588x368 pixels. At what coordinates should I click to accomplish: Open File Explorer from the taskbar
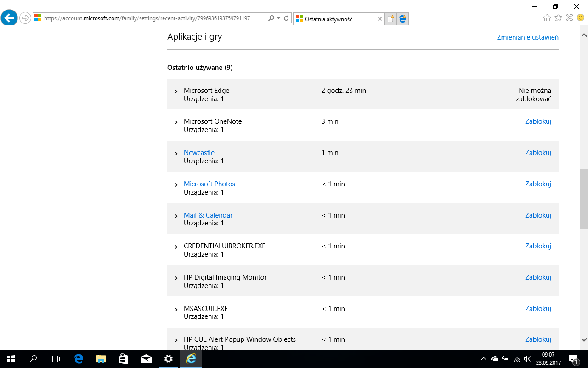pyautogui.click(x=101, y=359)
